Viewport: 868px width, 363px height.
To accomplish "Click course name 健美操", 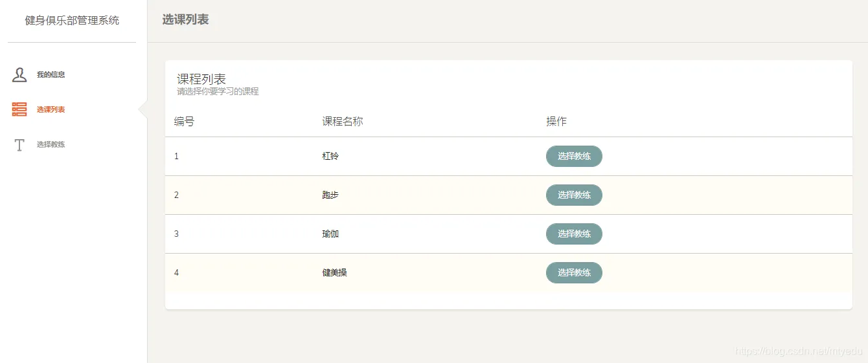I will (x=334, y=272).
